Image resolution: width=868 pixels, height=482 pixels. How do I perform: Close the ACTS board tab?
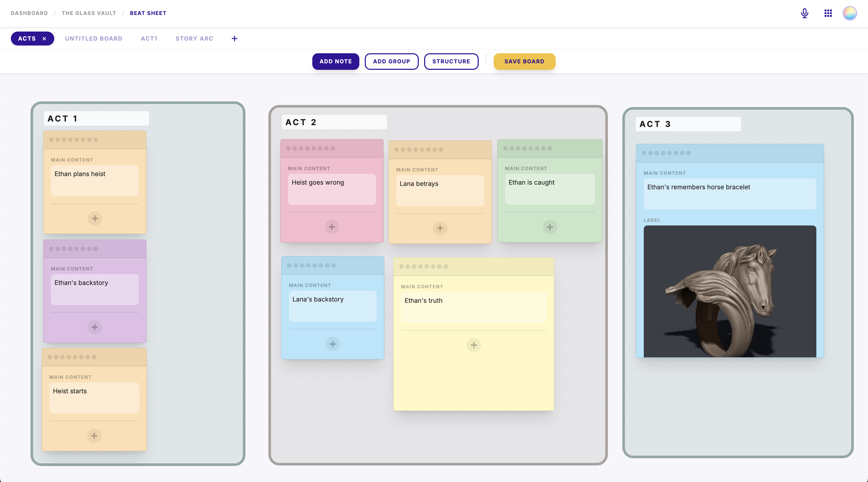click(x=44, y=39)
